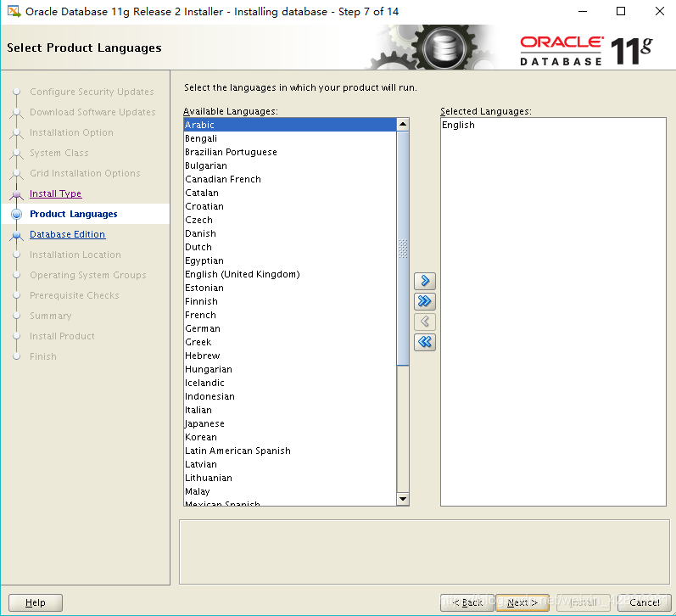Image resolution: width=676 pixels, height=616 pixels.
Task: Select Bulgarian in Available Languages
Action: (290, 165)
